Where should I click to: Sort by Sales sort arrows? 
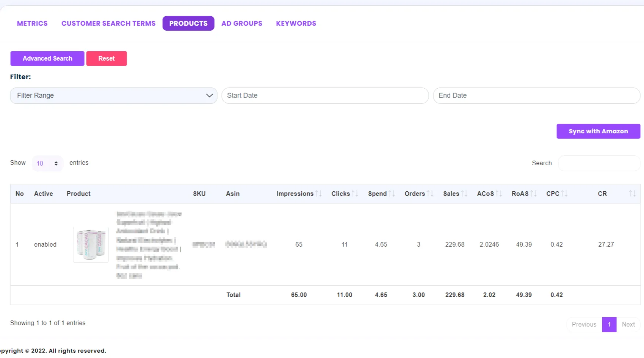coord(464,194)
